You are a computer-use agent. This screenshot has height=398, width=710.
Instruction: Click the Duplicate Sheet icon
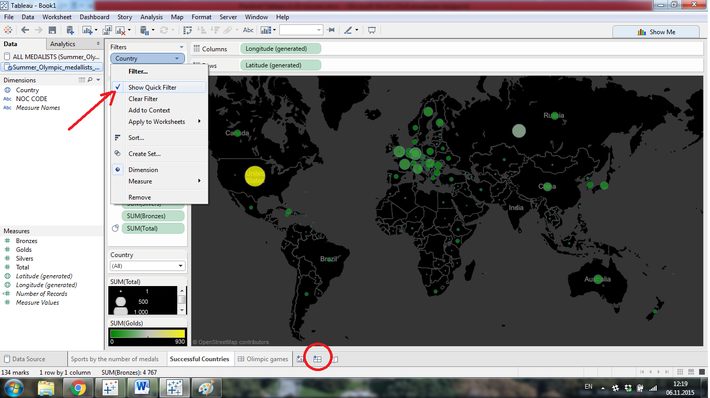tap(106, 30)
